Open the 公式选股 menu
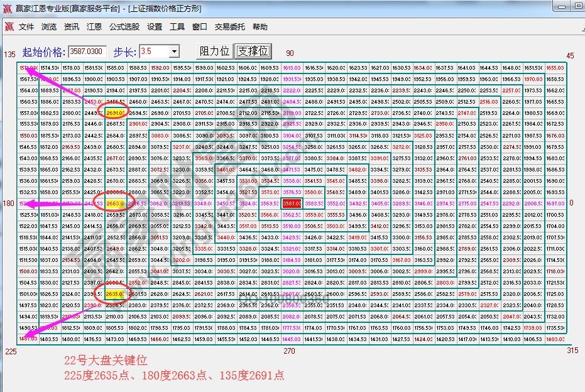585x392 pixels. [x=124, y=26]
